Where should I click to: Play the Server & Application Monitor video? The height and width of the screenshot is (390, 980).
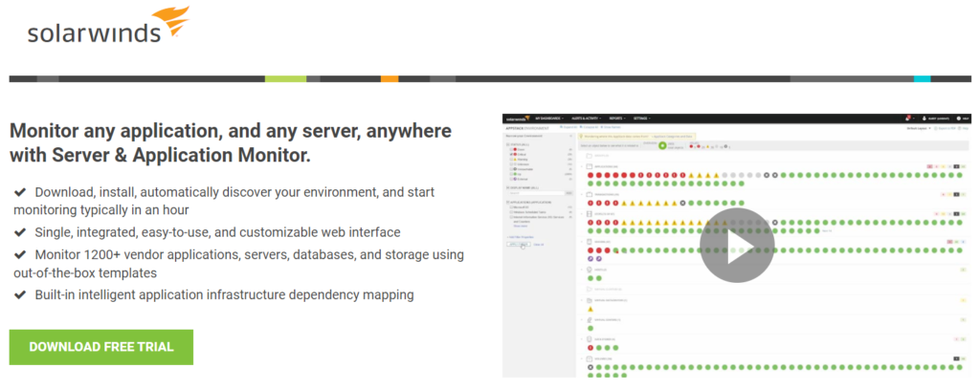point(737,245)
